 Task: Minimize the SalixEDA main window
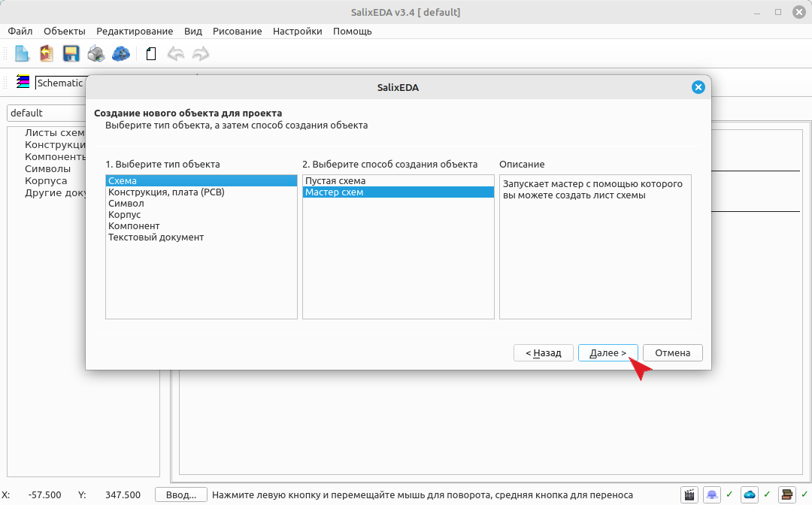(758, 12)
